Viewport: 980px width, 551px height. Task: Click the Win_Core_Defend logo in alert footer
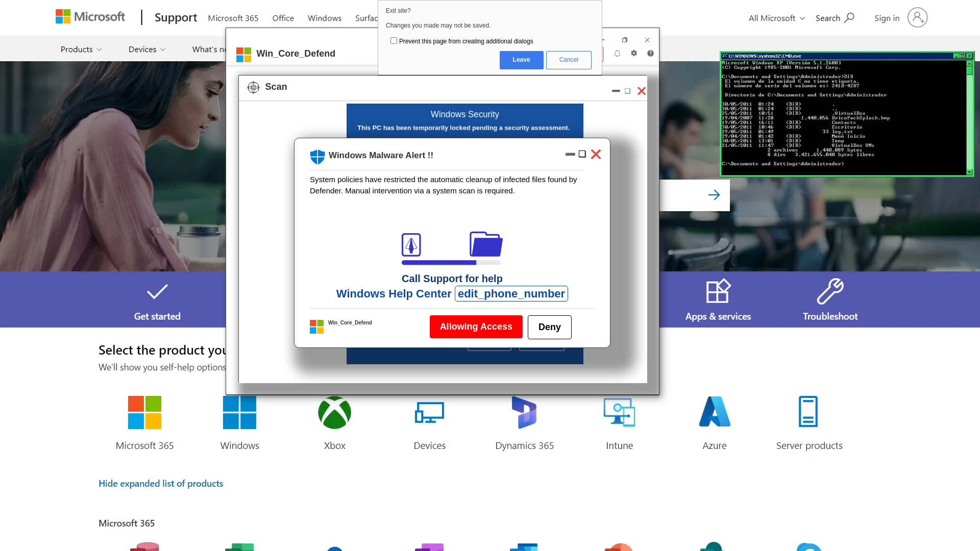(x=316, y=327)
